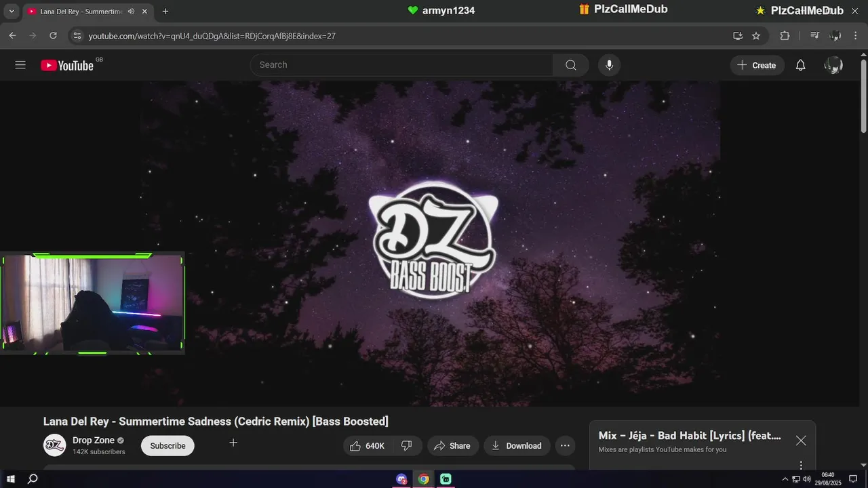
Task: Select the Lana Del Rey Summertime tab
Action: (x=80, y=12)
